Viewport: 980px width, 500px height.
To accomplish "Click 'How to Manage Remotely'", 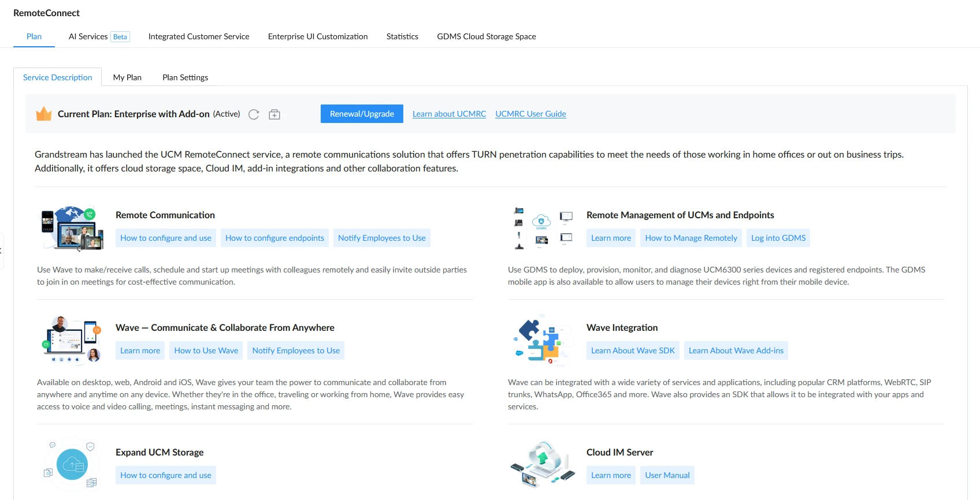I will [691, 238].
